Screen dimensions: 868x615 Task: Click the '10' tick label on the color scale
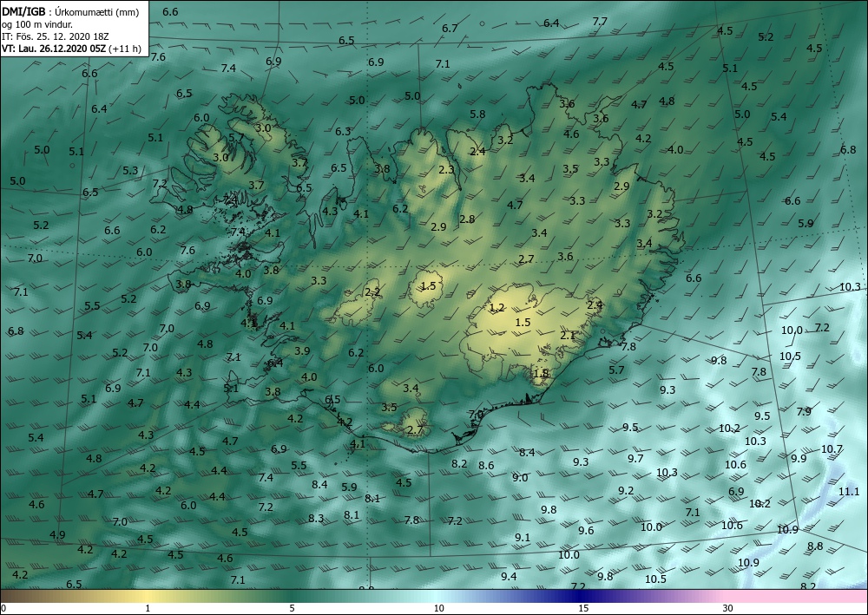[438, 608]
